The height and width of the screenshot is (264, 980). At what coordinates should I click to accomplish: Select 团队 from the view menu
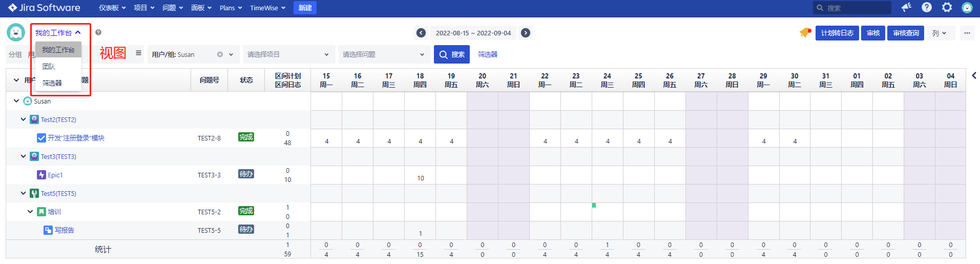pyautogui.click(x=49, y=67)
